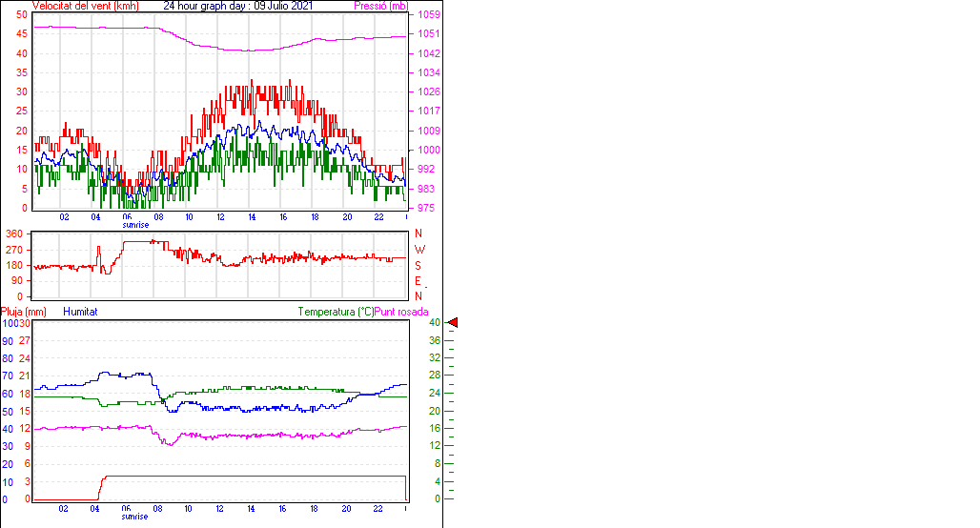Click the 1059 value on pressure axis
This screenshot has height=528, width=980.
[428, 15]
